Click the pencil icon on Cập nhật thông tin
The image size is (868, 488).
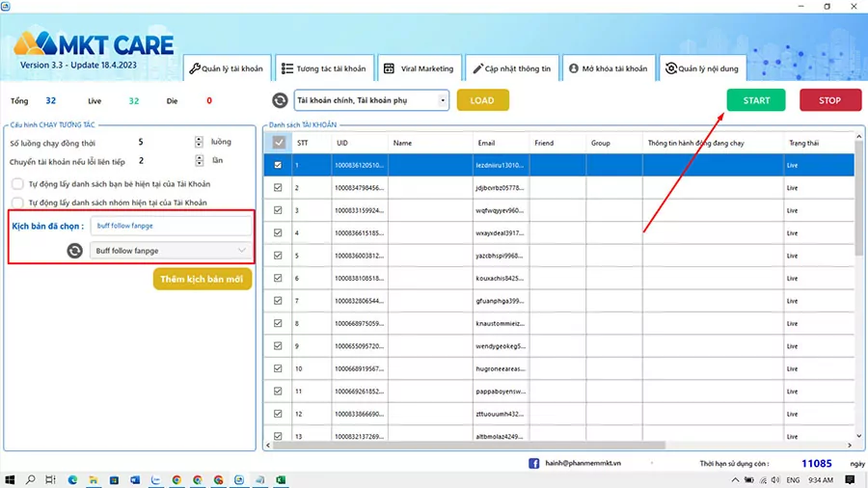(477, 69)
